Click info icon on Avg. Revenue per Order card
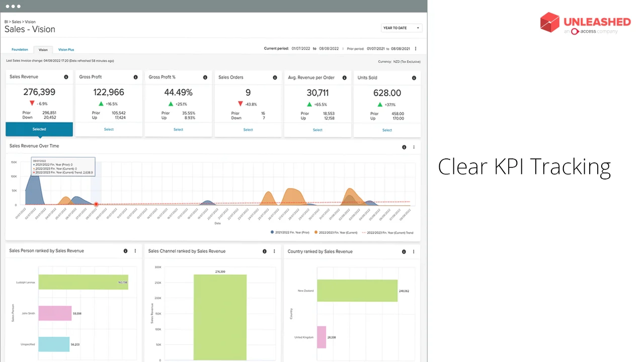The width and height of the screenshot is (644, 362). click(345, 78)
